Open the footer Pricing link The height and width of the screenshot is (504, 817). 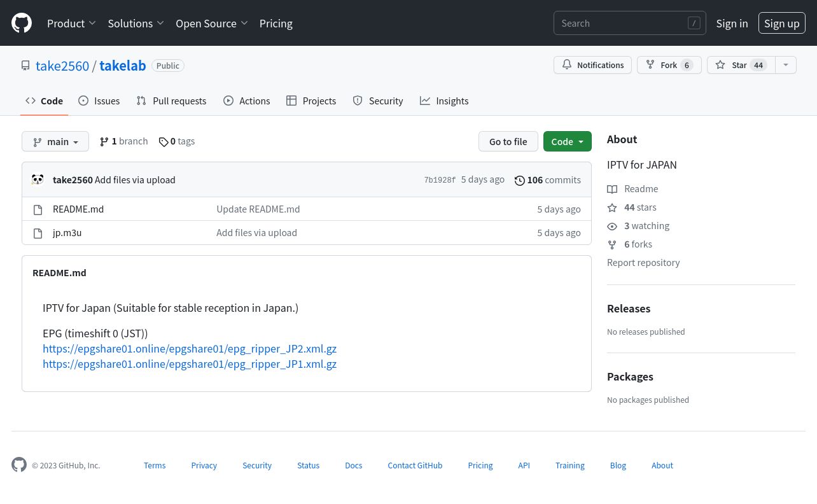(480, 466)
